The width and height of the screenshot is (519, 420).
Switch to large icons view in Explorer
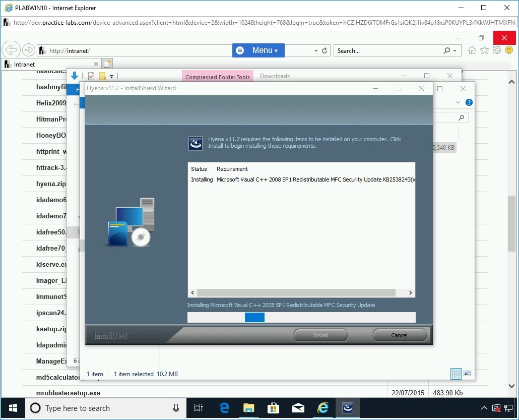coord(467,374)
